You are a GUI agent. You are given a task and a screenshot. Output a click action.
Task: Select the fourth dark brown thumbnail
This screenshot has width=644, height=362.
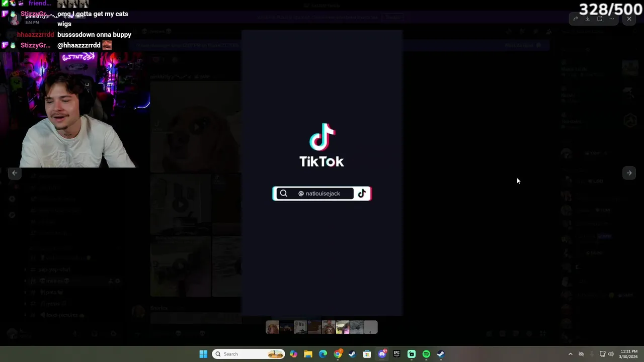(314, 327)
